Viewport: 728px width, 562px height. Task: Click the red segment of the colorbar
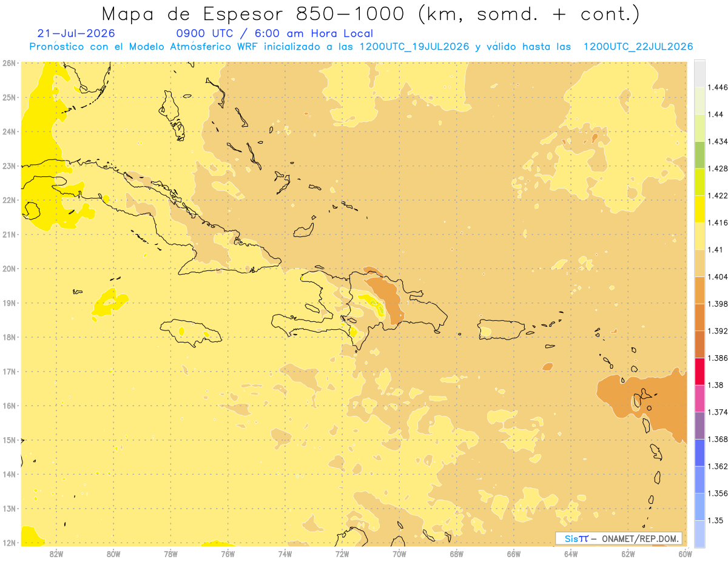[x=699, y=372]
